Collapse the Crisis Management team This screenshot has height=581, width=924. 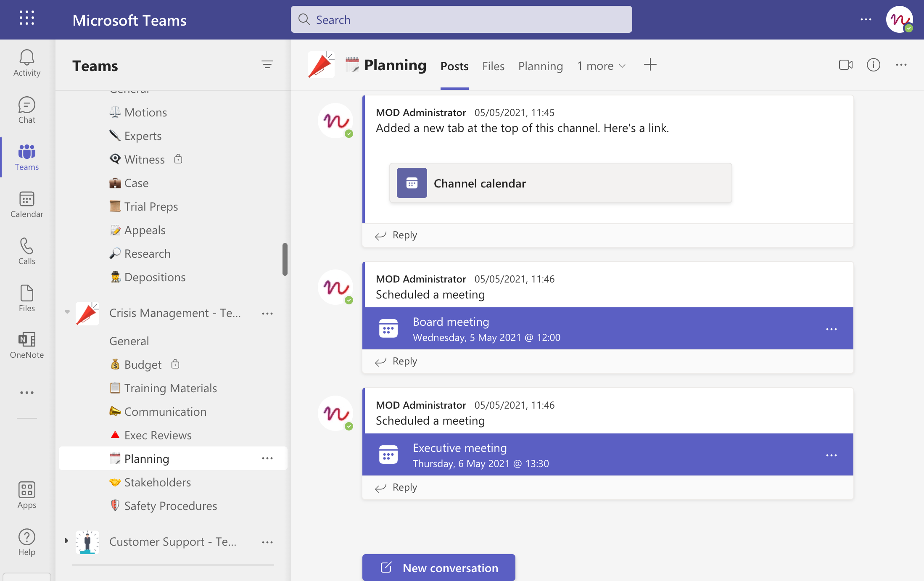[67, 312]
